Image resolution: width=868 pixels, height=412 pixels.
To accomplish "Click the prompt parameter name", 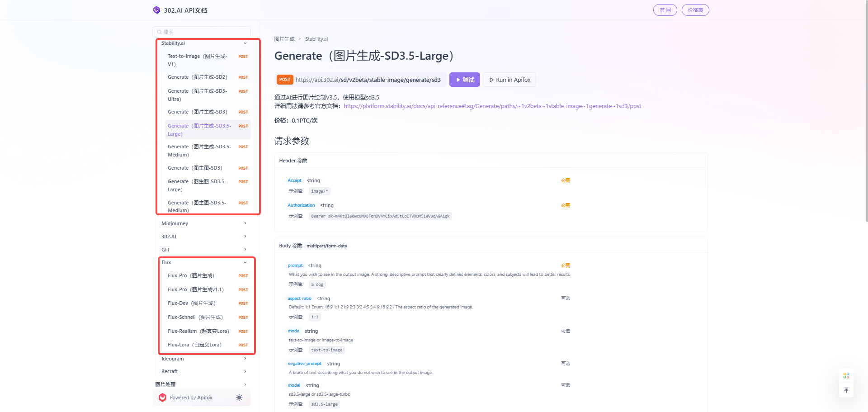I will (x=295, y=265).
